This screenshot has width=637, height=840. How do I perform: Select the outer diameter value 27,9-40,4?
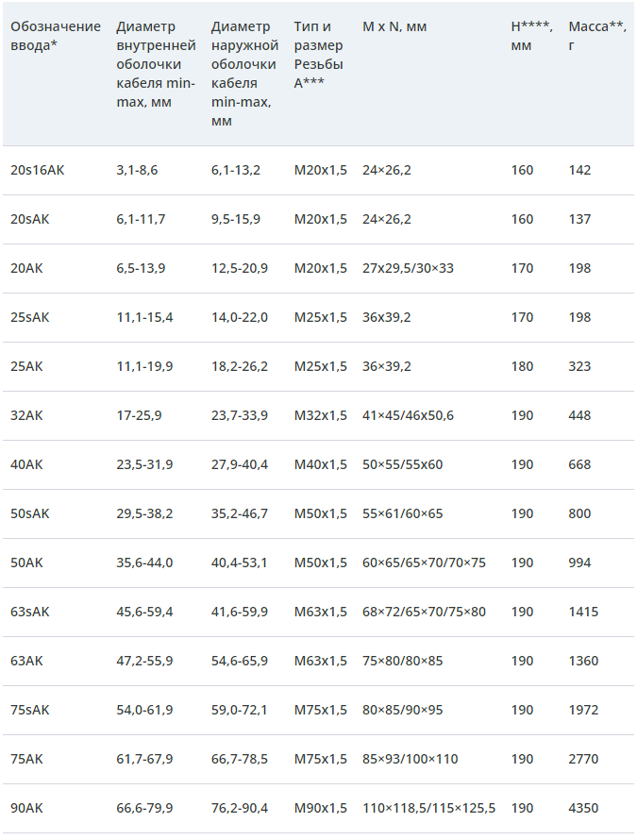tap(239, 464)
